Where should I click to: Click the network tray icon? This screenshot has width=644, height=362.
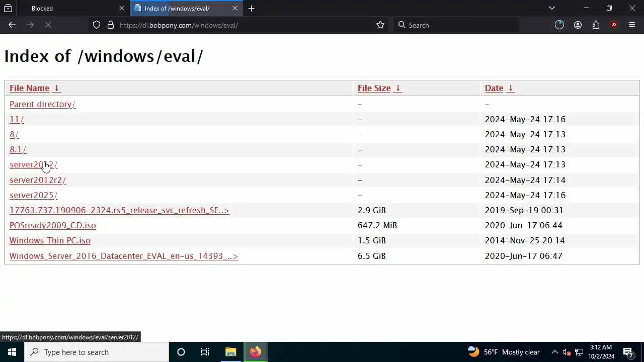579,352
